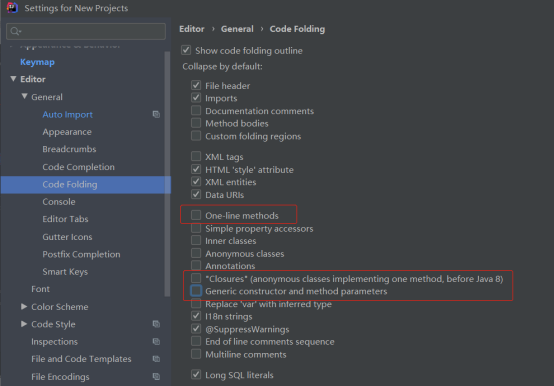554x386 pixels.
Task: Open the Keymap settings page
Action: [x=37, y=62]
